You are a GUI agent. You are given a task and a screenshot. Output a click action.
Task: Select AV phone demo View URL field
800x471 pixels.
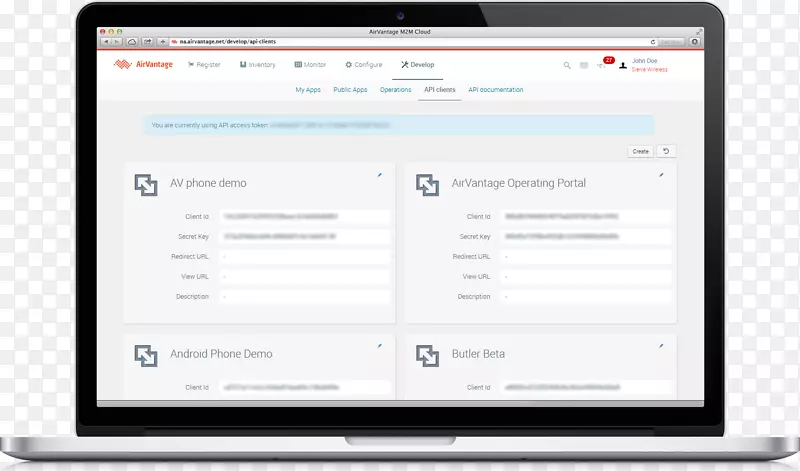point(305,277)
